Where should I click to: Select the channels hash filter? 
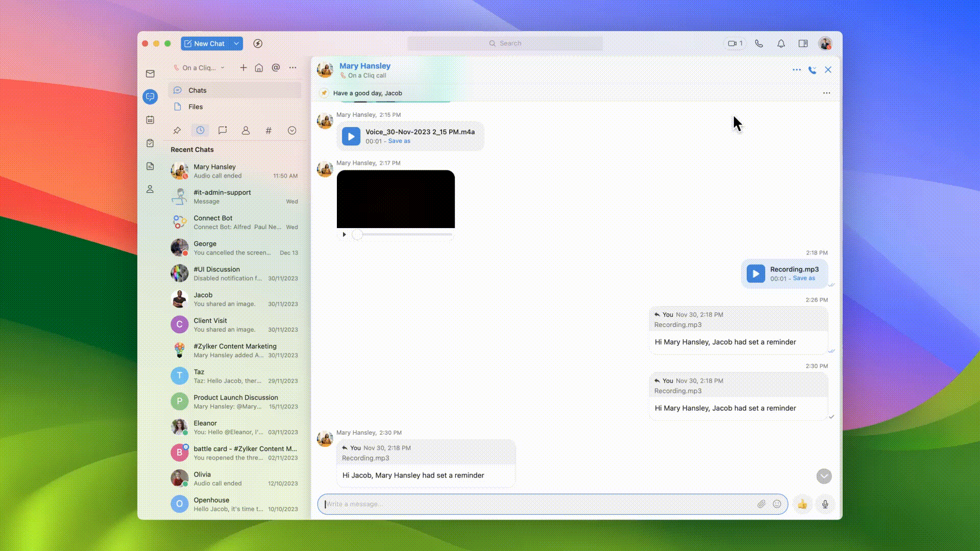(268, 131)
